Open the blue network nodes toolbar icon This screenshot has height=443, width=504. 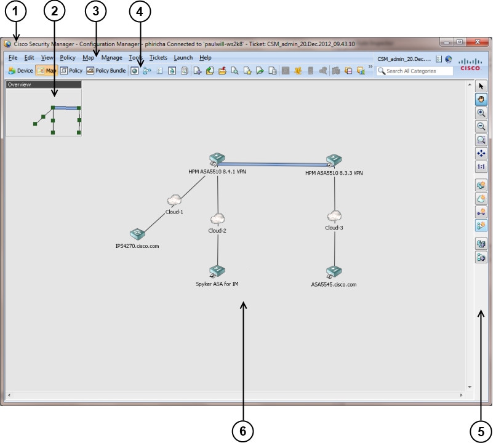[x=147, y=71]
